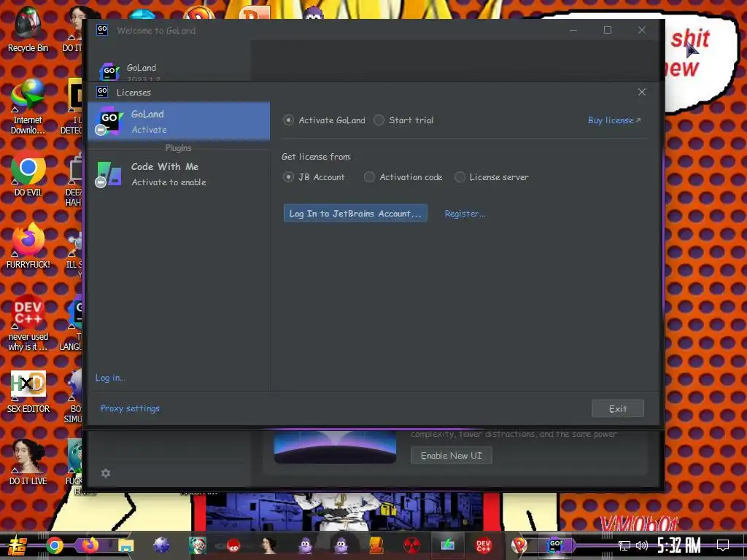The image size is (747, 560).
Task: Click the GoLand logo in Licenses list
Action: pyautogui.click(x=109, y=121)
